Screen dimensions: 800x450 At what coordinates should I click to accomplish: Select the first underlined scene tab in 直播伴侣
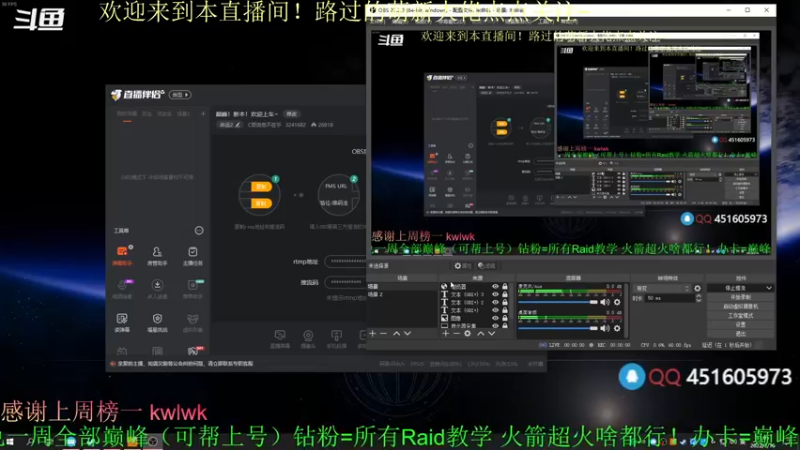click(127, 114)
